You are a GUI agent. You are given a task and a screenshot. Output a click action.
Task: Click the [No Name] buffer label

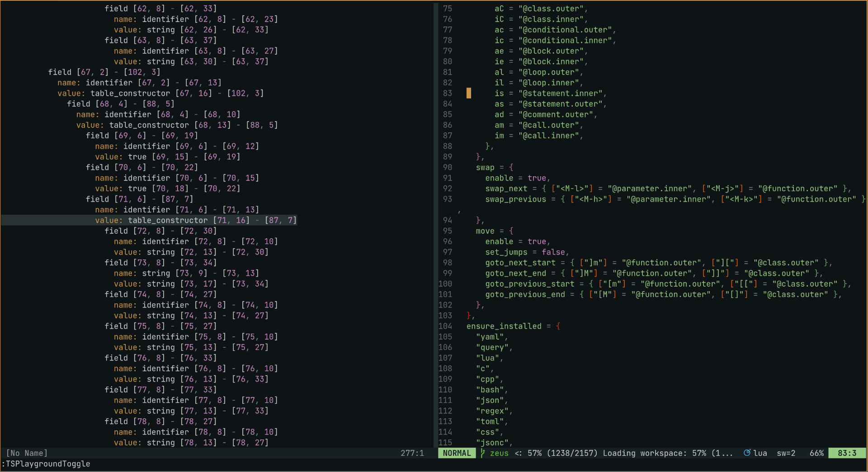[27, 453]
